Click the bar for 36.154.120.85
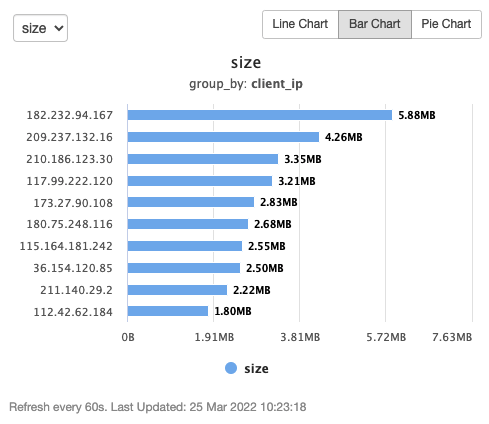 pyautogui.click(x=184, y=268)
